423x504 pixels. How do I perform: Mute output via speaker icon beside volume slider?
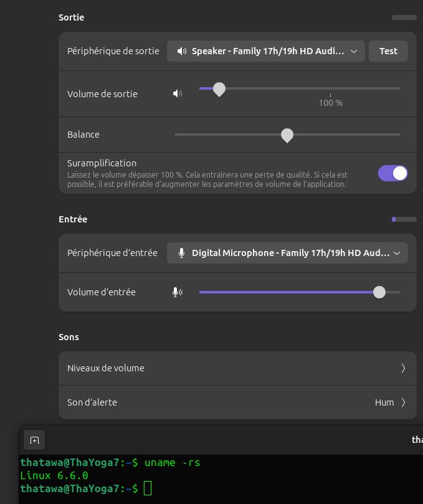[x=178, y=93]
